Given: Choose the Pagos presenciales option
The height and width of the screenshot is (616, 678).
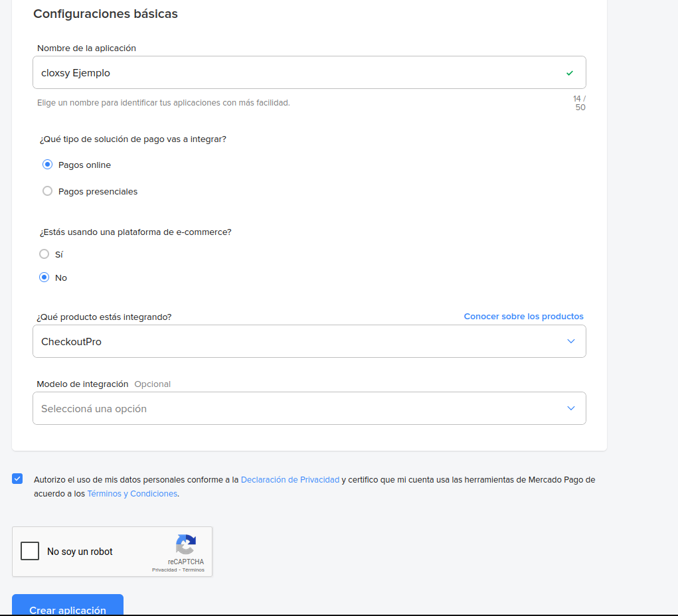Looking at the screenshot, I should pos(47,191).
